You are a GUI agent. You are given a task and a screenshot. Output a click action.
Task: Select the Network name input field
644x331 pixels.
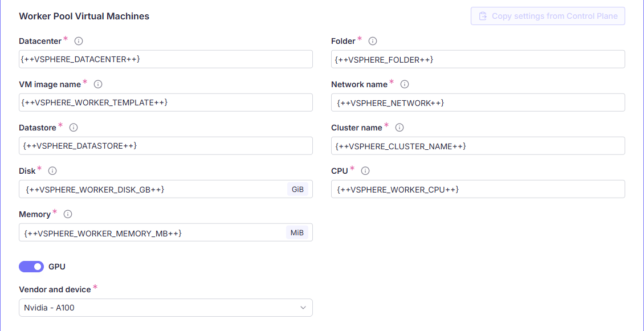pos(478,103)
